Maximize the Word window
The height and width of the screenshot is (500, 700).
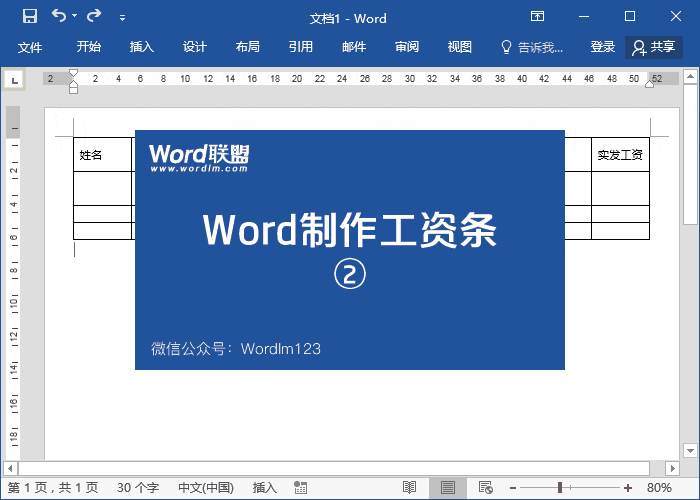click(x=629, y=17)
